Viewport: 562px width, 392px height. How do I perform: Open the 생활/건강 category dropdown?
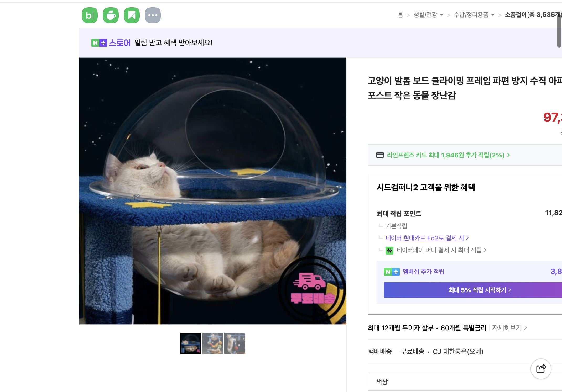(x=425, y=15)
